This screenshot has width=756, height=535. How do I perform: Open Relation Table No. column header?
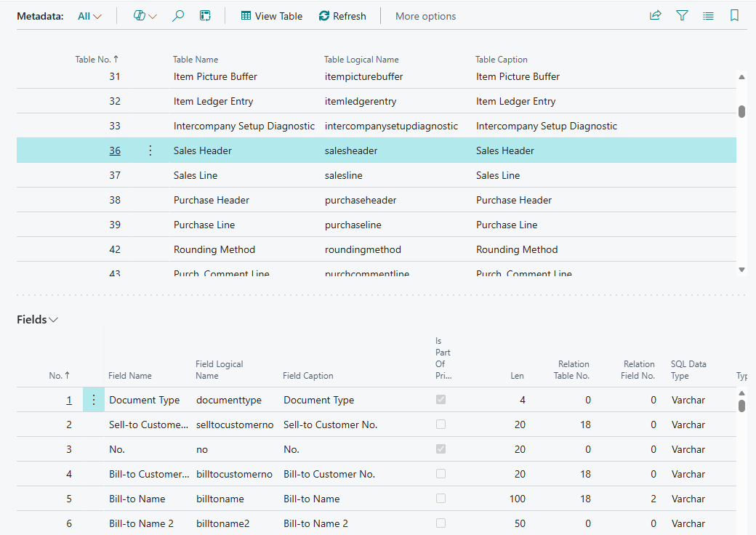coord(572,370)
